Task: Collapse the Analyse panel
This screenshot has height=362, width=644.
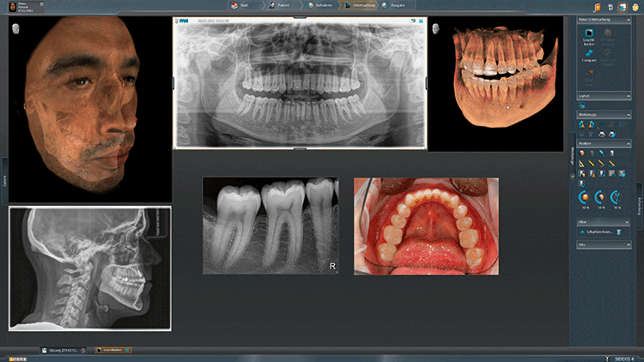Action: [628, 144]
